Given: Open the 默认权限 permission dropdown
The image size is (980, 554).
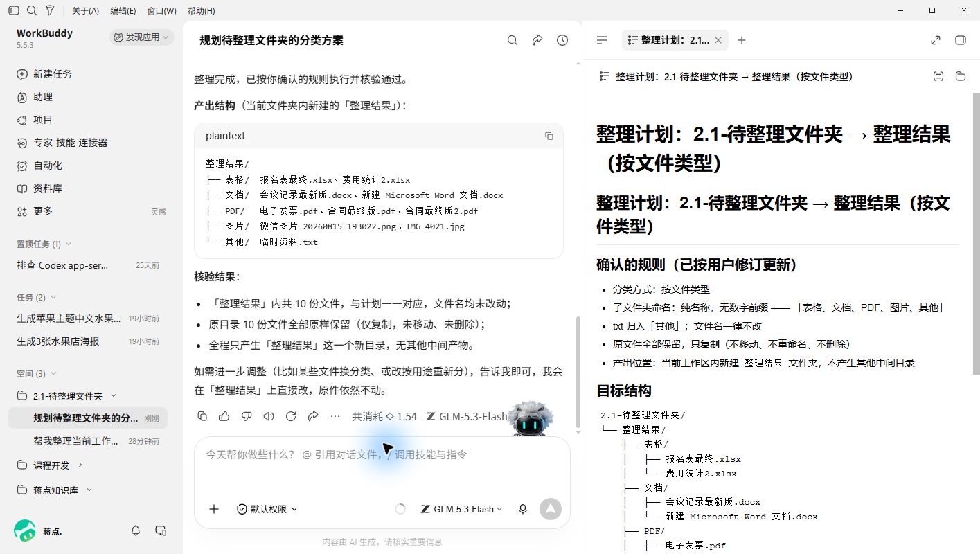Looking at the screenshot, I should click(x=267, y=509).
